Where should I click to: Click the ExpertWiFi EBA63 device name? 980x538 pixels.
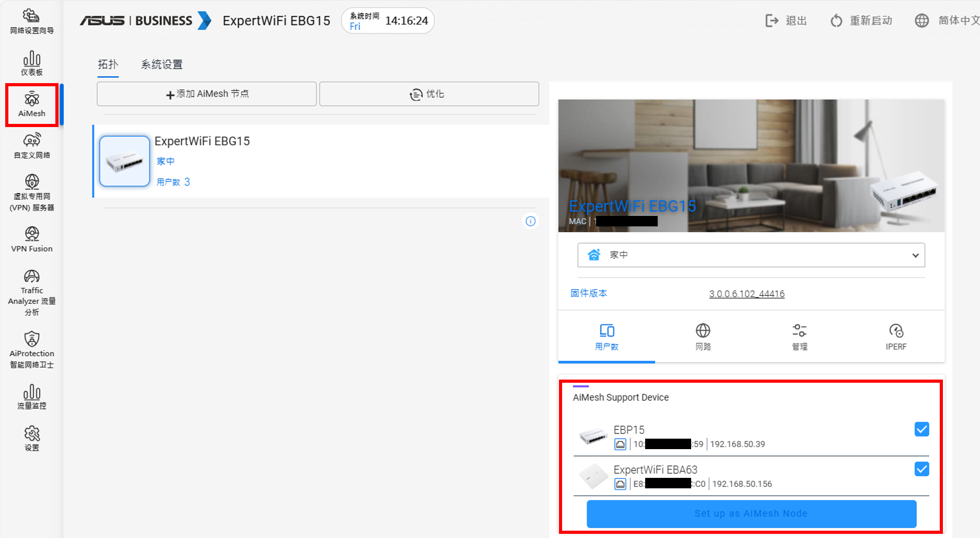(655, 470)
